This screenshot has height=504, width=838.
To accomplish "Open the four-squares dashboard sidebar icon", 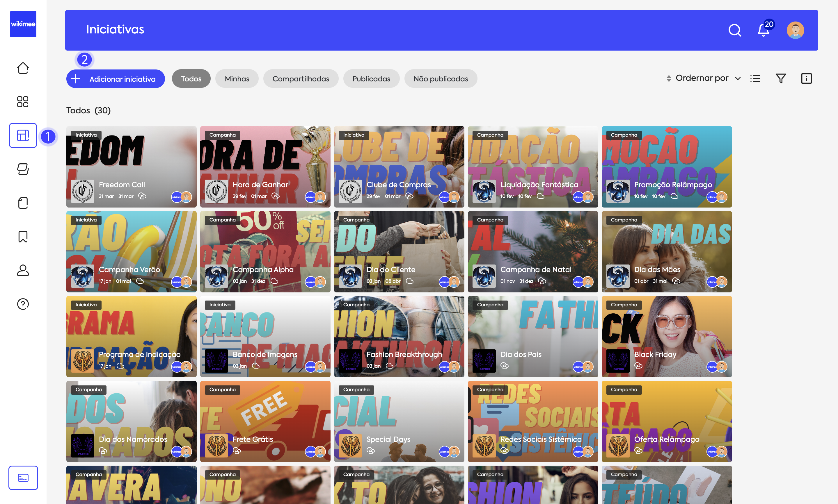I will [x=23, y=101].
